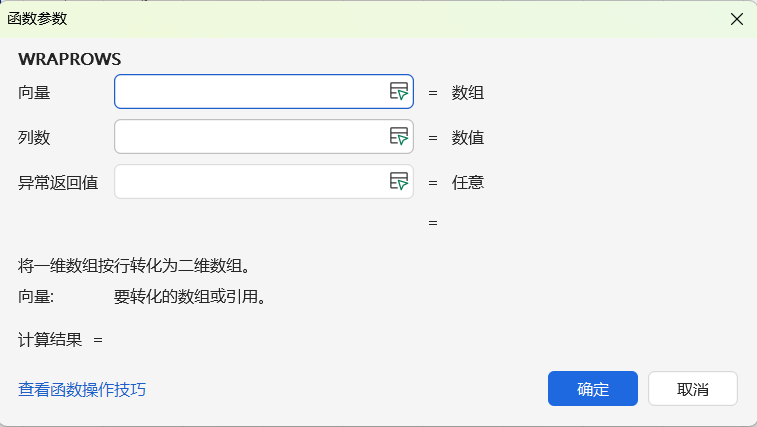Click the 函数参数 dialog title text

[x=38, y=19]
